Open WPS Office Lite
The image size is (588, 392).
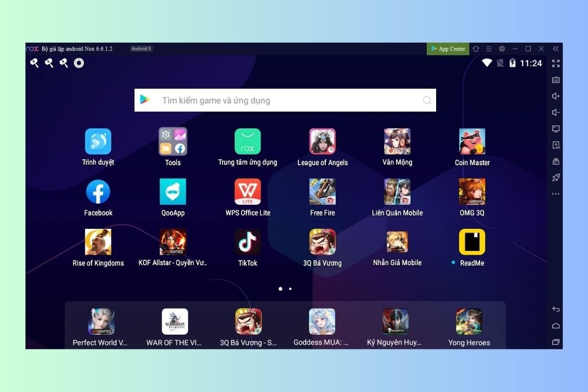pos(247,192)
